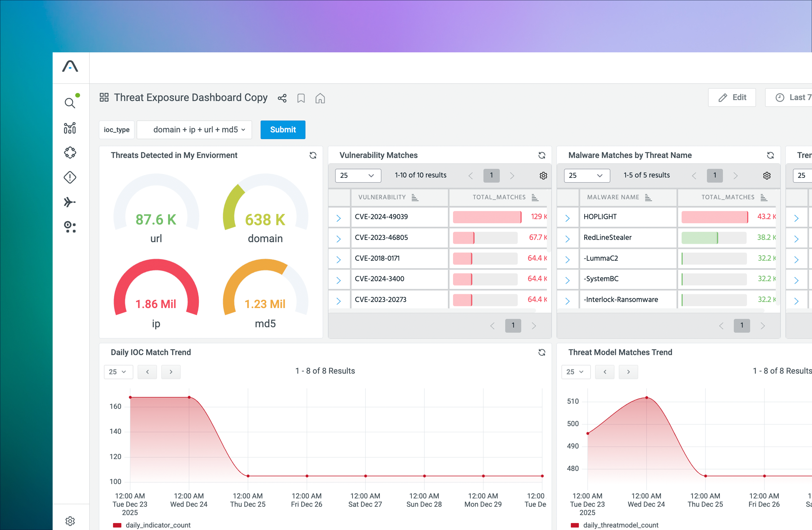Image resolution: width=812 pixels, height=530 pixels.
Task: Expand the CVE-2024-49039 row
Action: [x=338, y=218]
